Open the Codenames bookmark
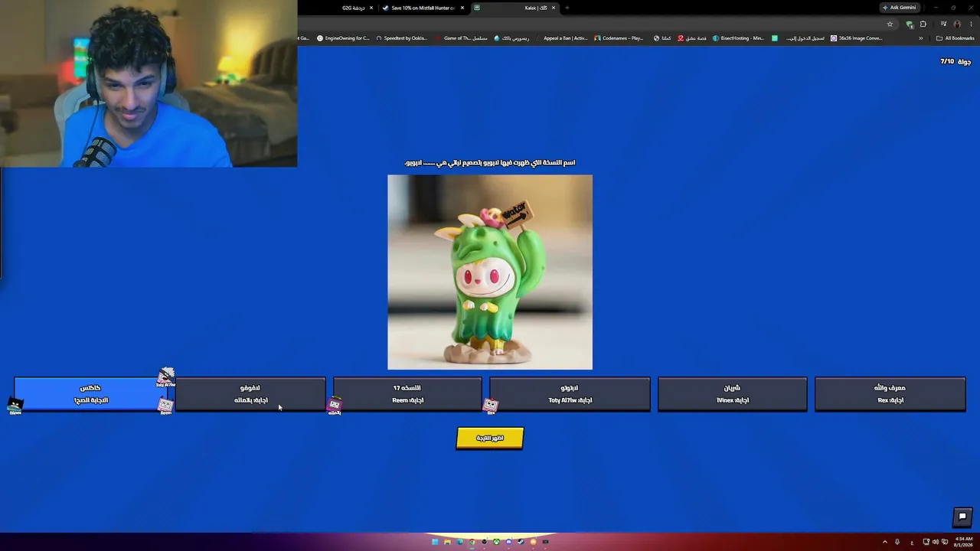Image resolution: width=980 pixels, height=551 pixels. 619,38
